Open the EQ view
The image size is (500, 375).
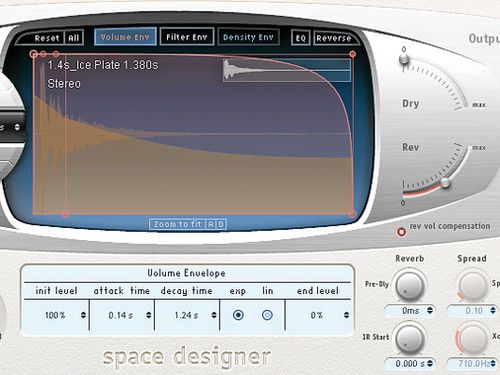(301, 38)
